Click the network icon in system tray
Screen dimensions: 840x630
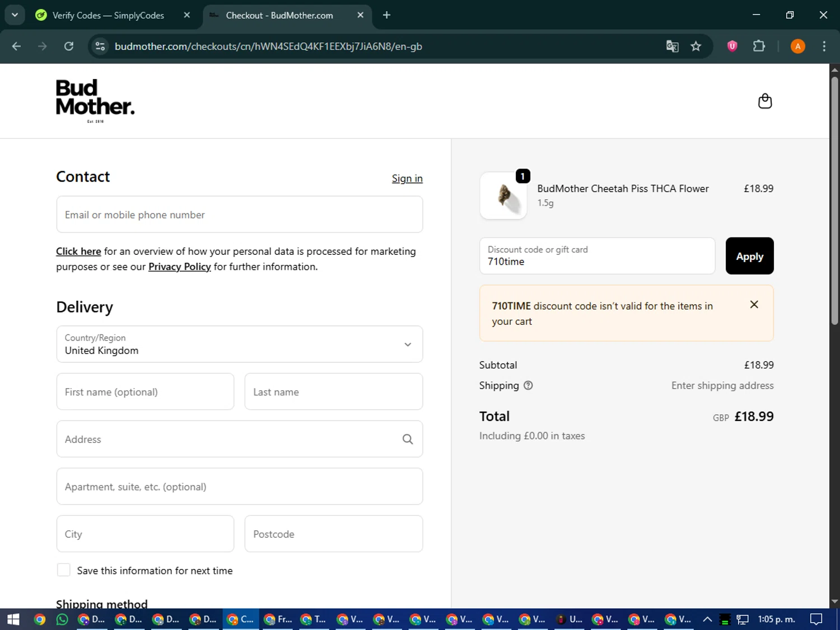coord(743,619)
